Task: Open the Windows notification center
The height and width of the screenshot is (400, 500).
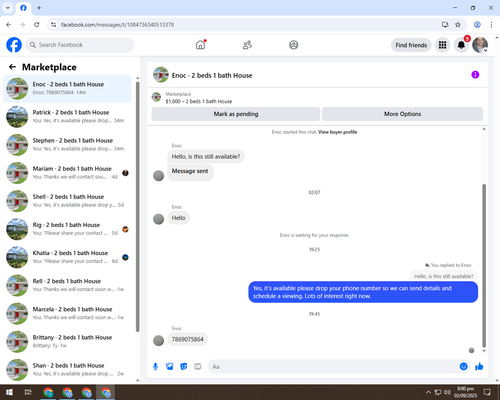Action: click(487, 392)
